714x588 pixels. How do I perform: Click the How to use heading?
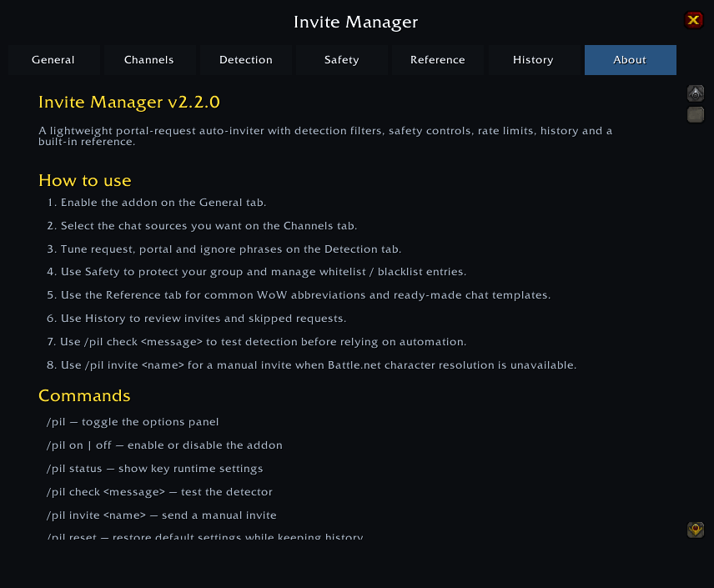coord(85,180)
